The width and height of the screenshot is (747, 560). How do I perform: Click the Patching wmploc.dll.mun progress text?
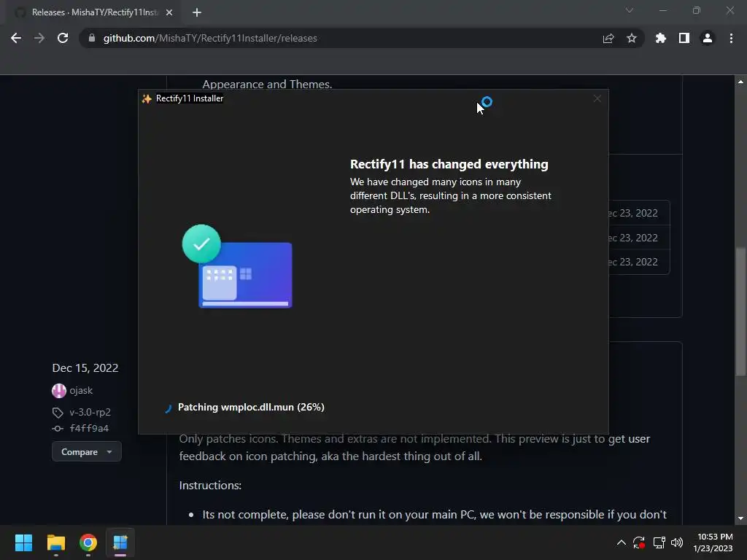251,407
